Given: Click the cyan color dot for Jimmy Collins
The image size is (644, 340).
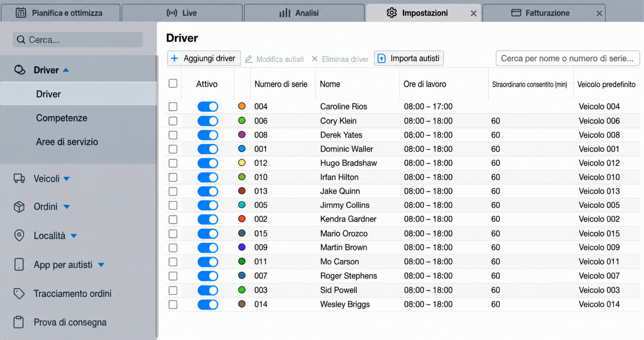Looking at the screenshot, I should (x=242, y=205).
